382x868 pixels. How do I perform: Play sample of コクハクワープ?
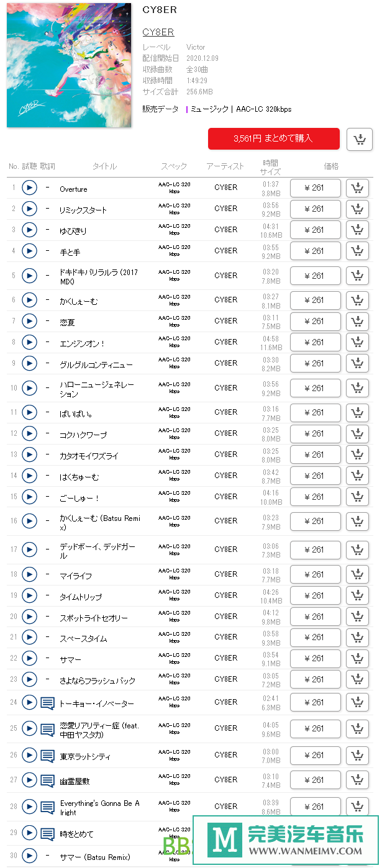click(29, 433)
